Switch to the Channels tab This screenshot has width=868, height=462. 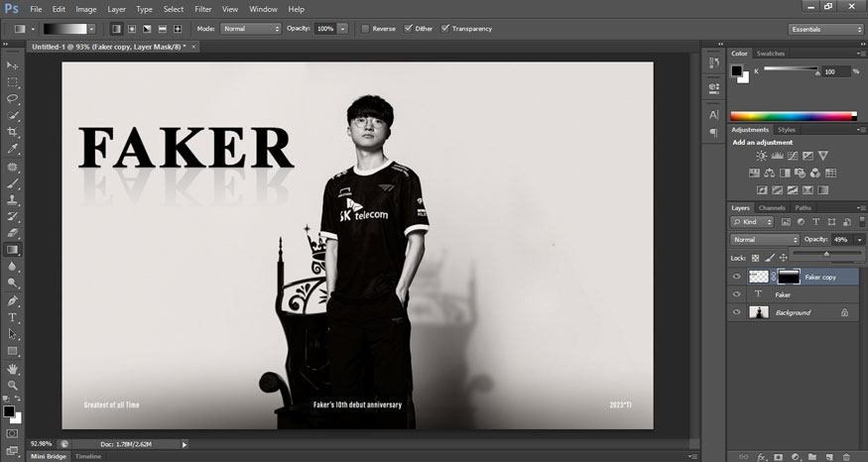[772, 208]
